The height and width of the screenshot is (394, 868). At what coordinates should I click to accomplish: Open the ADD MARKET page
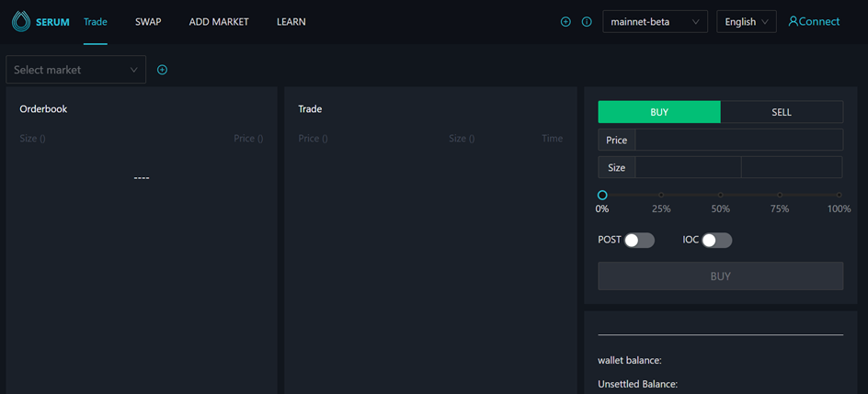coord(219,22)
